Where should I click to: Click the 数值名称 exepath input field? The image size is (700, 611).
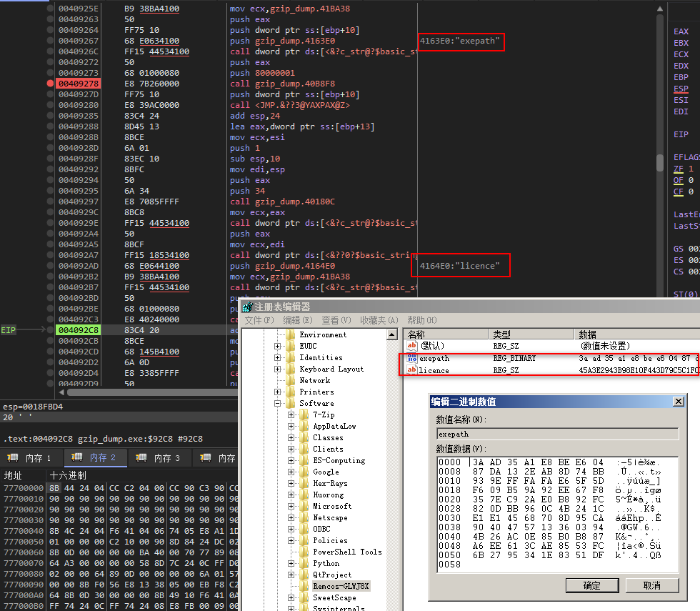pos(557,434)
